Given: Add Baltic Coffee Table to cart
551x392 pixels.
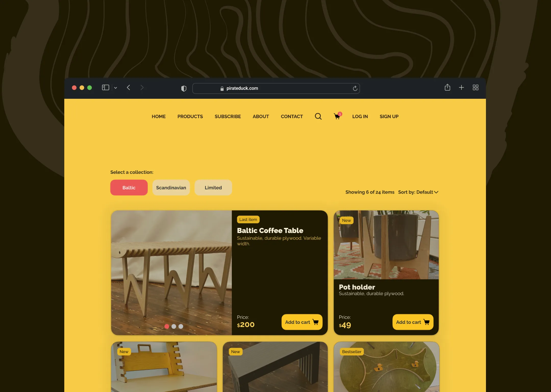Looking at the screenshot, I should (x=302, y=322).
